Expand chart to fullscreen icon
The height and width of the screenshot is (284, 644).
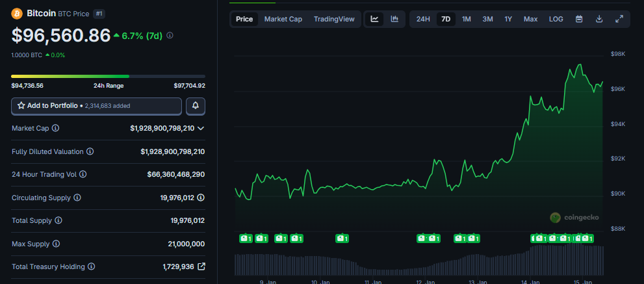(619, 19)
